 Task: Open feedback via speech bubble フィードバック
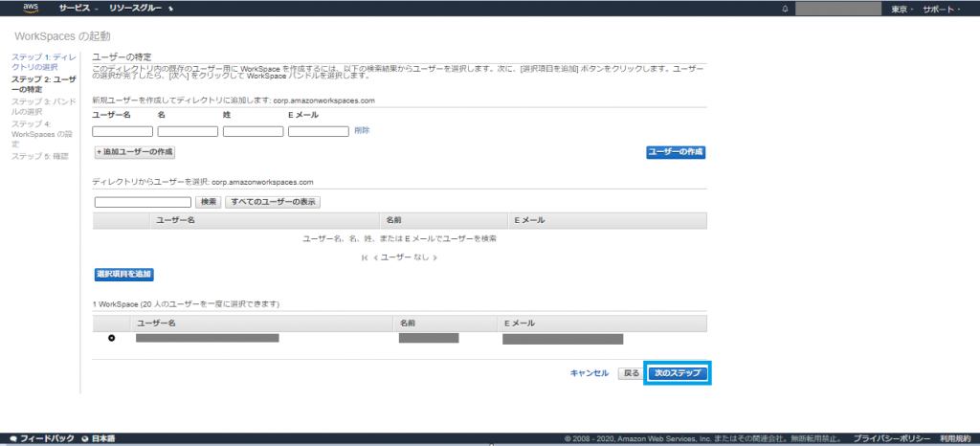42,438
